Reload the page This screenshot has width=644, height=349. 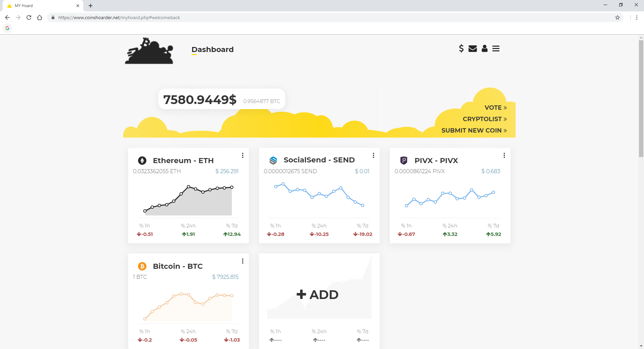pyautogui.click(x=29, y=17)
